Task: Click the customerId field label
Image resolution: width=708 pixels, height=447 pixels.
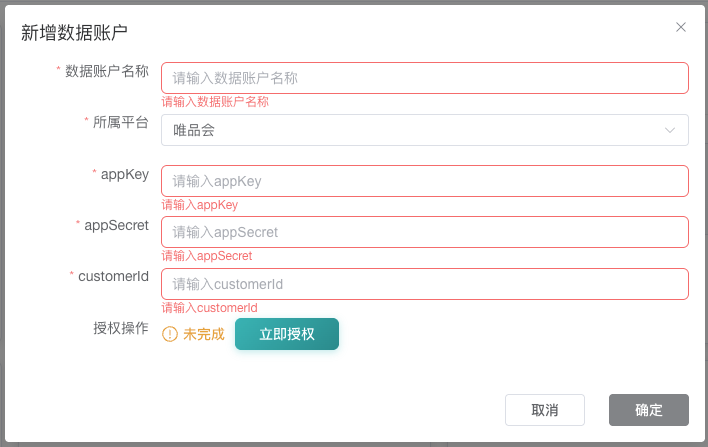Action: (113, 276)
